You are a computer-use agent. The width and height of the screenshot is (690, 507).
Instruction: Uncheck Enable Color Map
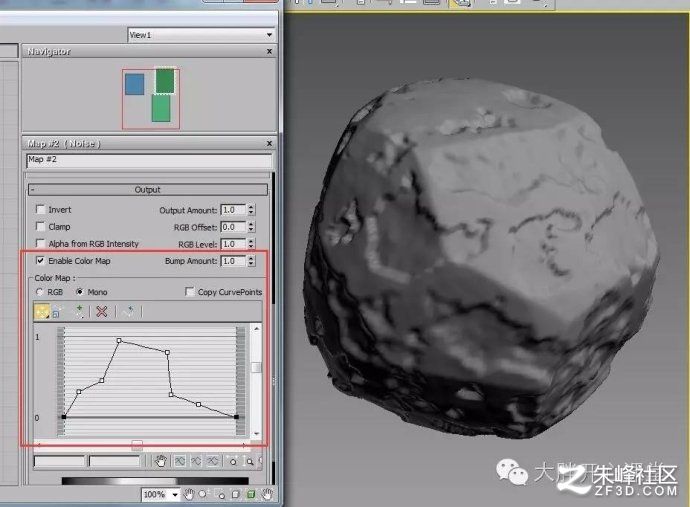click(x=40, y=261)
